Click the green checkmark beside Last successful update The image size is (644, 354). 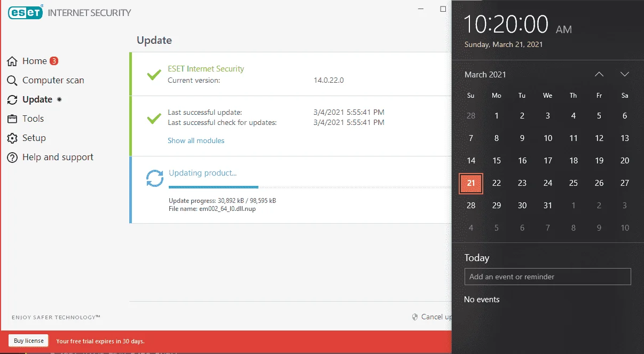(x=154, y=117)
